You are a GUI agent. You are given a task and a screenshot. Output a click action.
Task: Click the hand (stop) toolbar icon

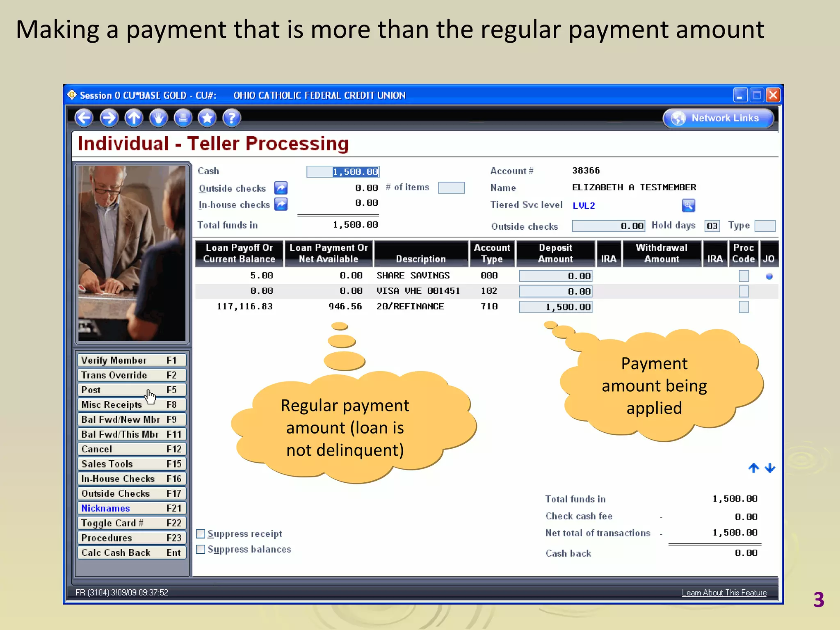point(158,118)
